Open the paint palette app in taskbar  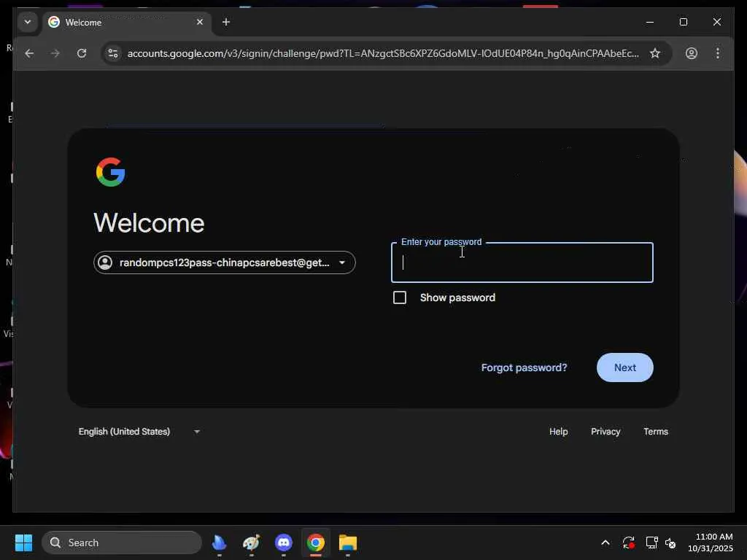click(x=252, y=542)
